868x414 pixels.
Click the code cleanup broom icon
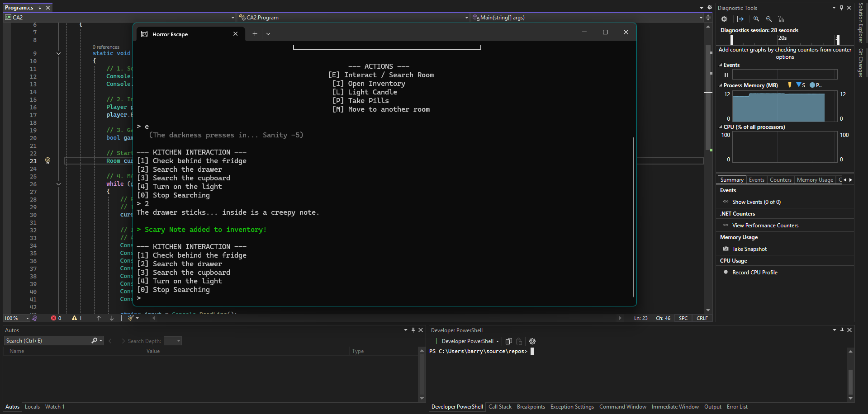pyautogui.click(x=131, y=318)
